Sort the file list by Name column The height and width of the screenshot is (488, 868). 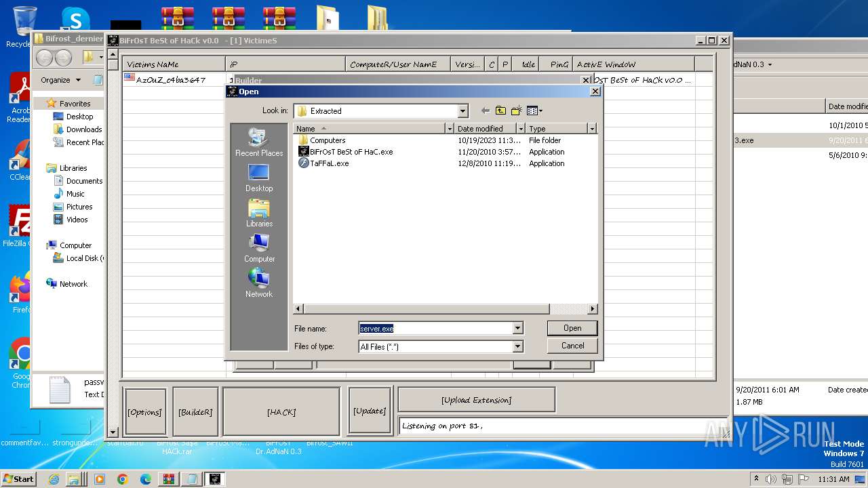370,129
